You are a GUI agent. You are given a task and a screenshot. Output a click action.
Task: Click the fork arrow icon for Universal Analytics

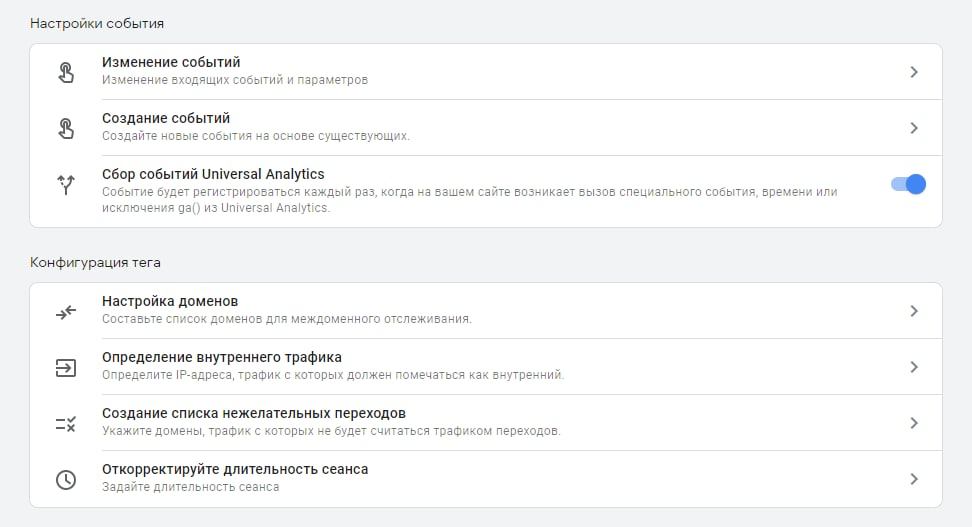tap(65, 184)
